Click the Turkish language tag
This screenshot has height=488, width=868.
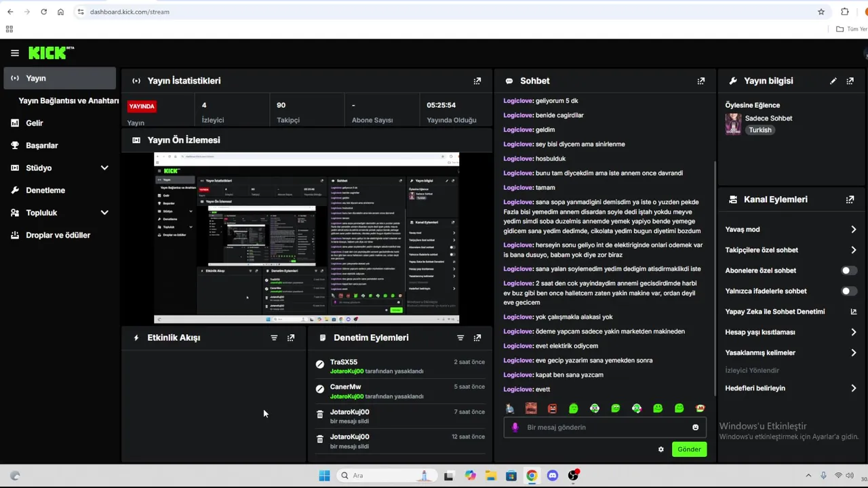[x=760, y=130]
